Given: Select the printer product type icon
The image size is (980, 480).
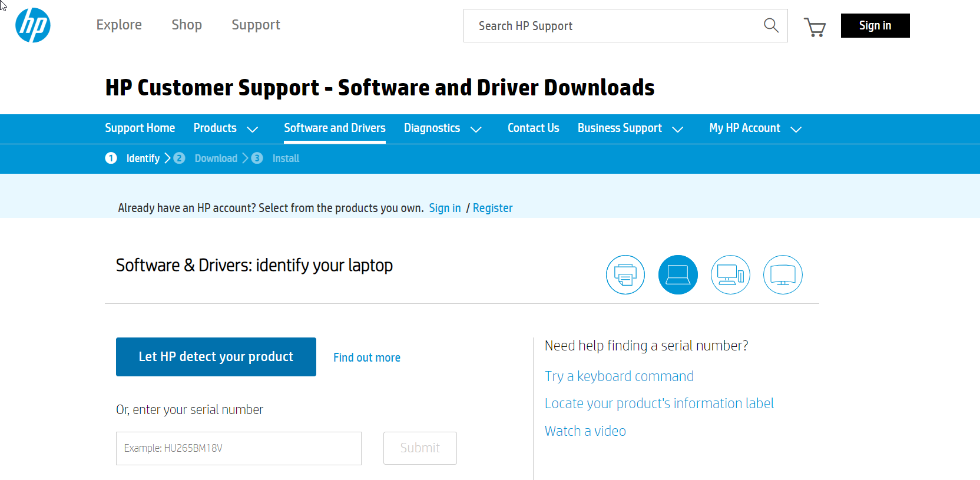Looking at the screenshot, I should [x=625, y=274].
